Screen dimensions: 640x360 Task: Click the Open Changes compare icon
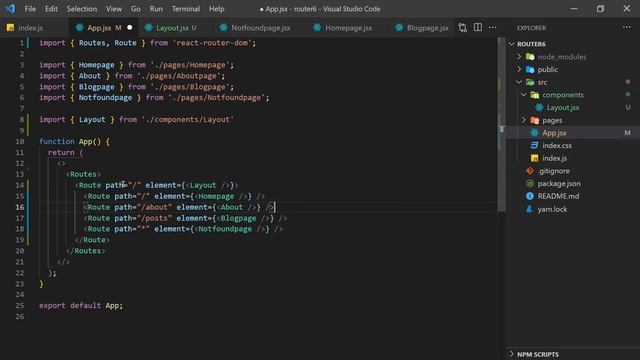click(x=462, y=28)
